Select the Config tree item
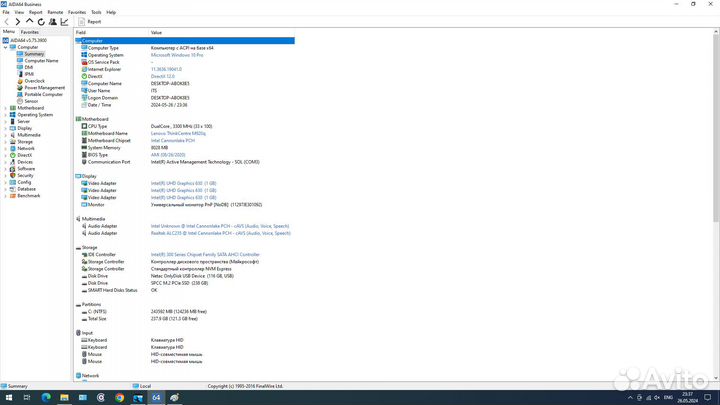Screen dimensions: 720x405 (x=24, y=182)
